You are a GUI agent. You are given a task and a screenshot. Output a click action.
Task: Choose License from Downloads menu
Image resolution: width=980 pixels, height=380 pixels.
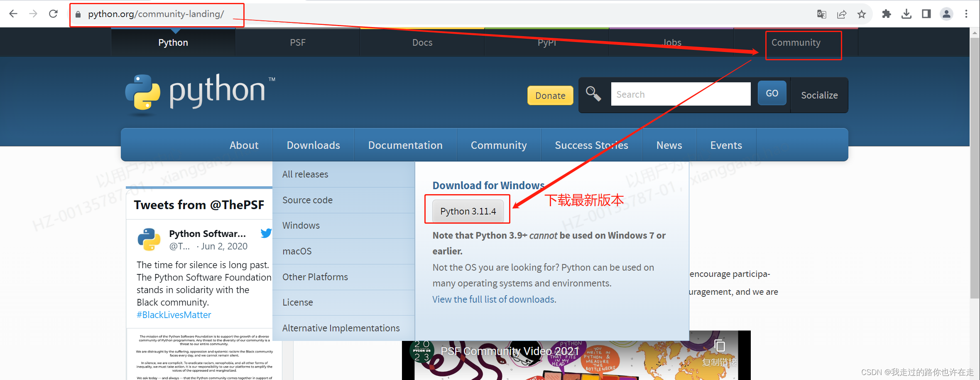coord(343,302)
